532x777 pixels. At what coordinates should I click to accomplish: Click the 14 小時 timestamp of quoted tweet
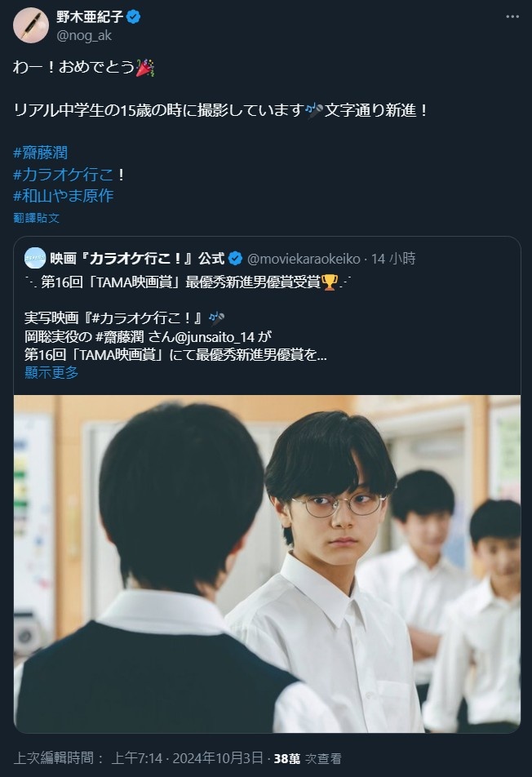(x=393, y=259)
